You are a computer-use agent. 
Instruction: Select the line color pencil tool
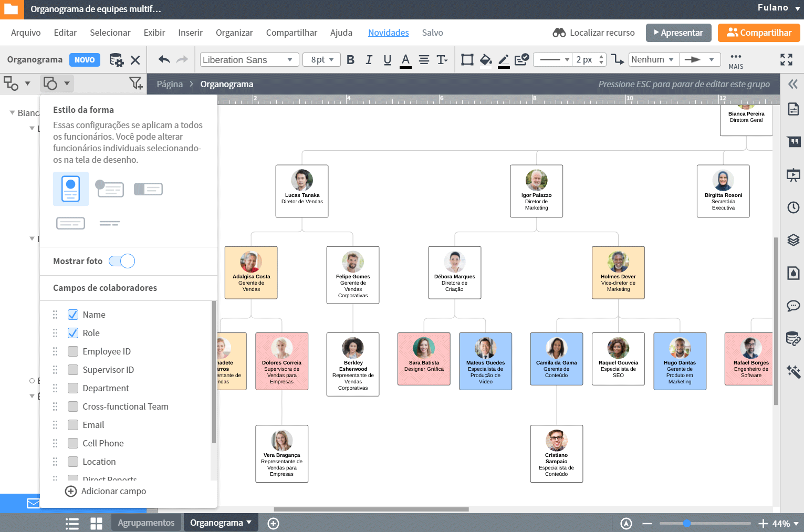[503, 59]
